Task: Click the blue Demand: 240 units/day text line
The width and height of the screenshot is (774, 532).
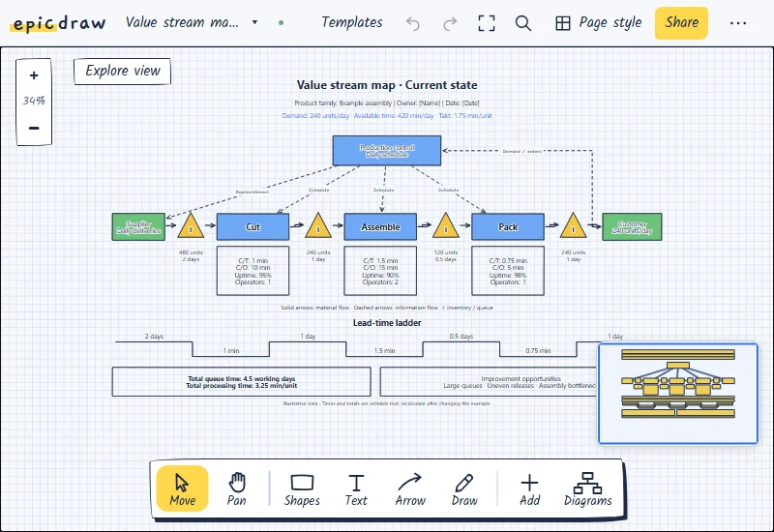Action: [387, 115]
